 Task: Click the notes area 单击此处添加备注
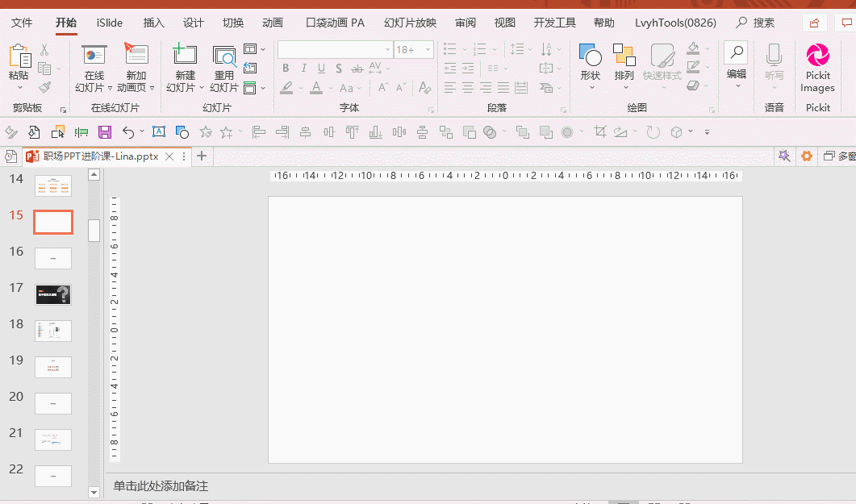161,486
